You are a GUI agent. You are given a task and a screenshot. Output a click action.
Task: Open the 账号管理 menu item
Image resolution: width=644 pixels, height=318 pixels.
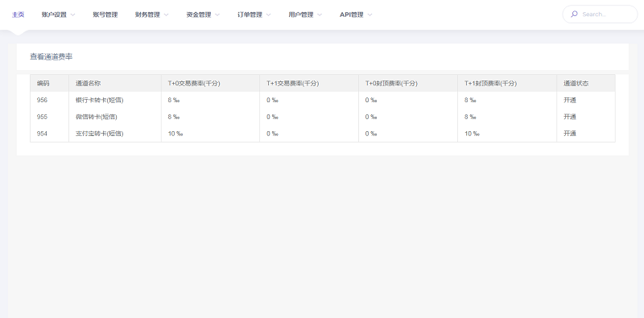[x=105, y=14]
